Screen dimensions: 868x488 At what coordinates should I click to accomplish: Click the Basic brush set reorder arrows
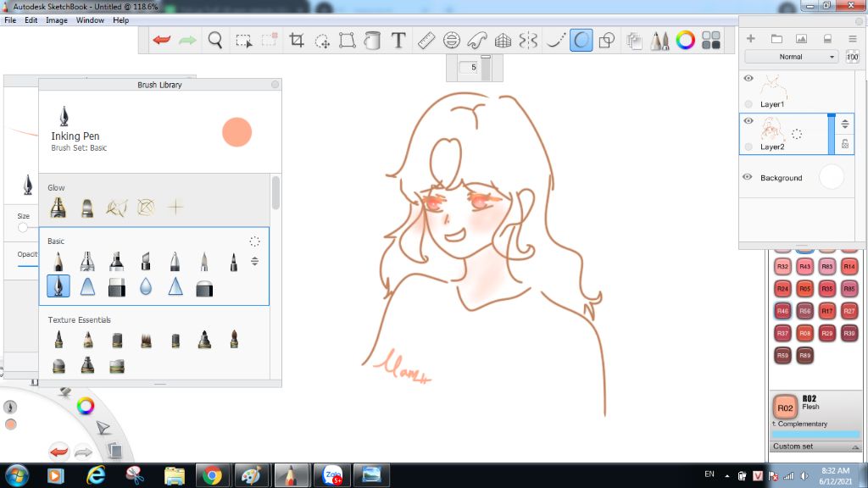click(254, 261)
